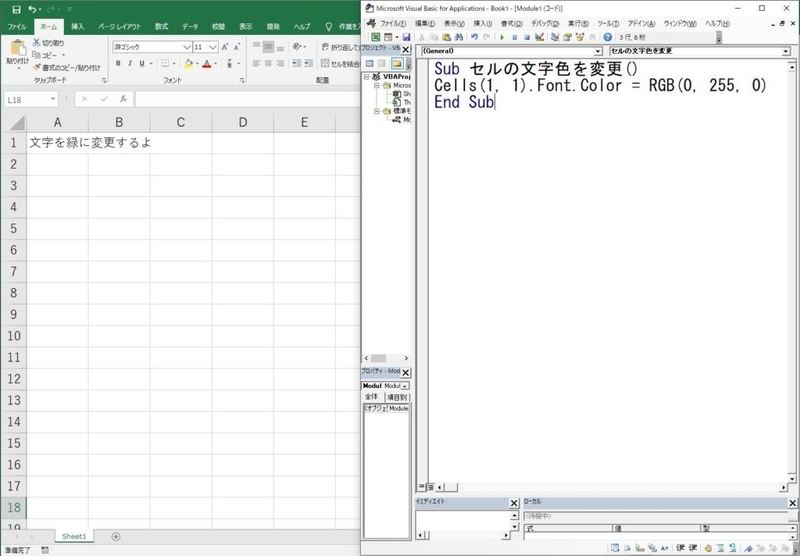The width and height of the screenshot is (800, 556).
Task: Click cell A1 containing Japanese text
Action: click(58, 142)
